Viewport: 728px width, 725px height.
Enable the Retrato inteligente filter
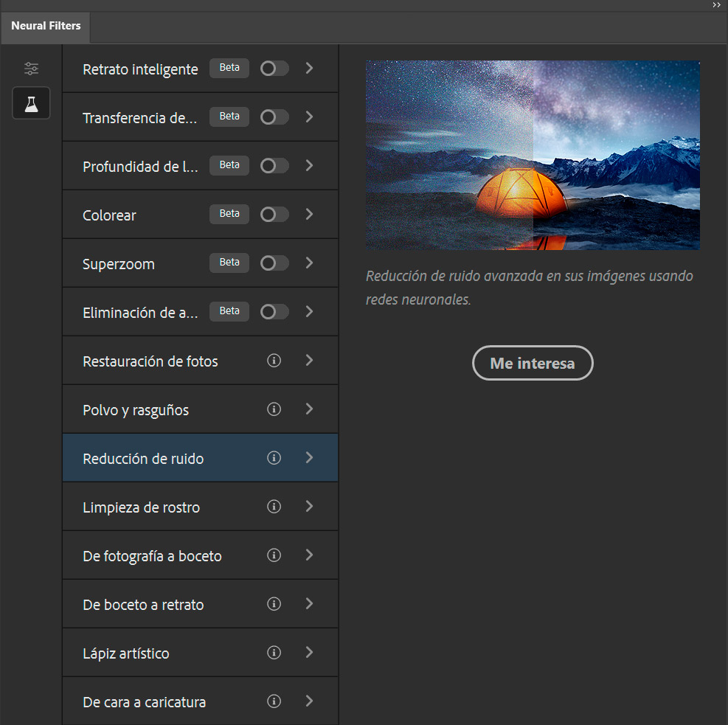click(274, 68)
